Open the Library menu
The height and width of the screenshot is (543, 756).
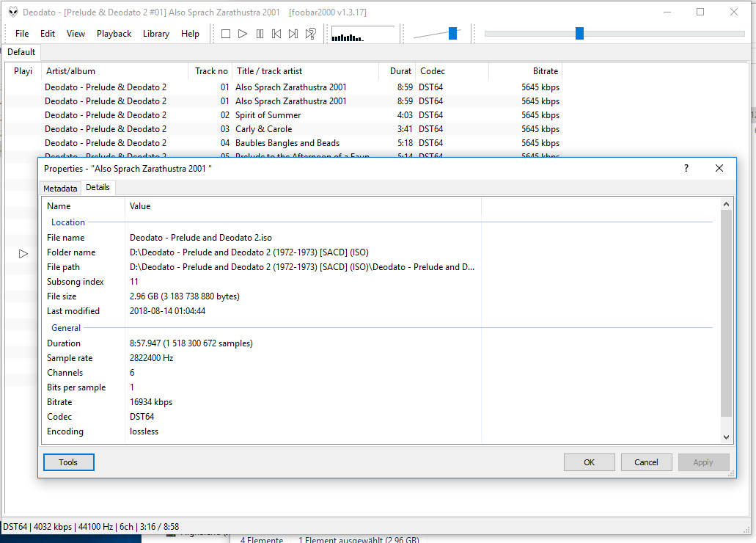tap(155, 34)
